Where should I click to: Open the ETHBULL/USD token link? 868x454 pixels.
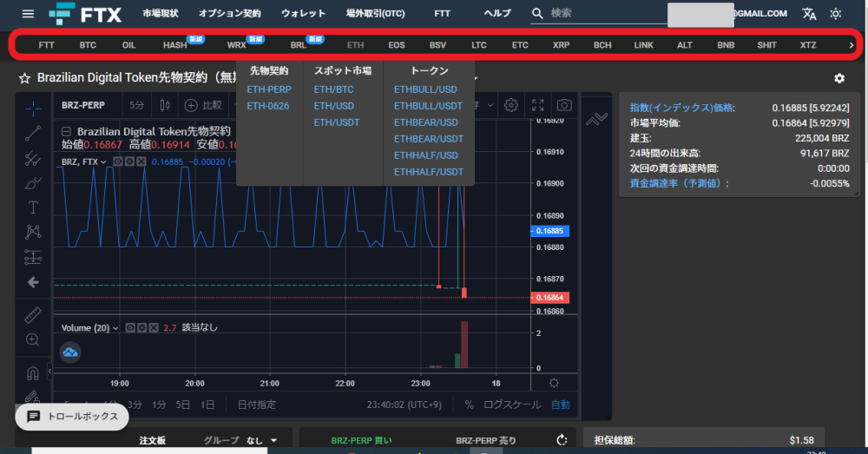[x=425, y=89]
